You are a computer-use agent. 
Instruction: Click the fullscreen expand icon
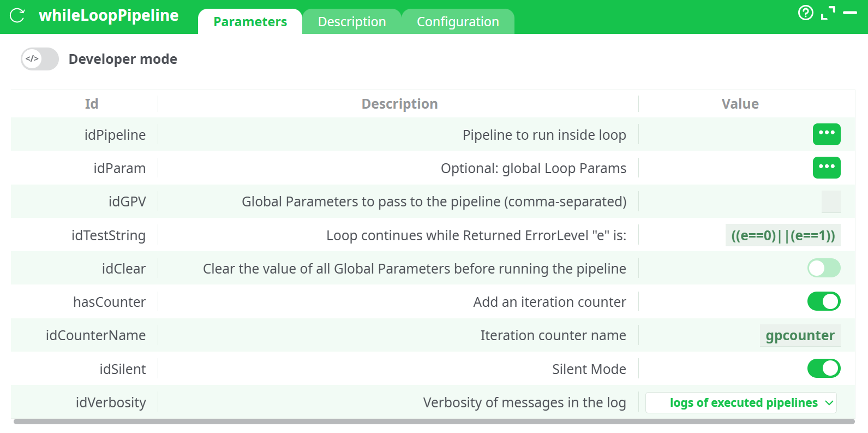tap(828, 13)
